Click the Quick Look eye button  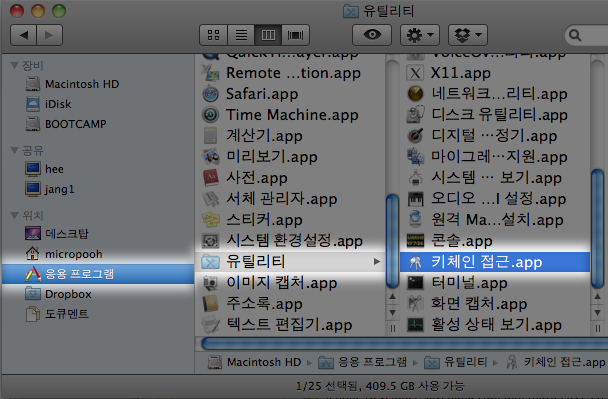point(372,35)
